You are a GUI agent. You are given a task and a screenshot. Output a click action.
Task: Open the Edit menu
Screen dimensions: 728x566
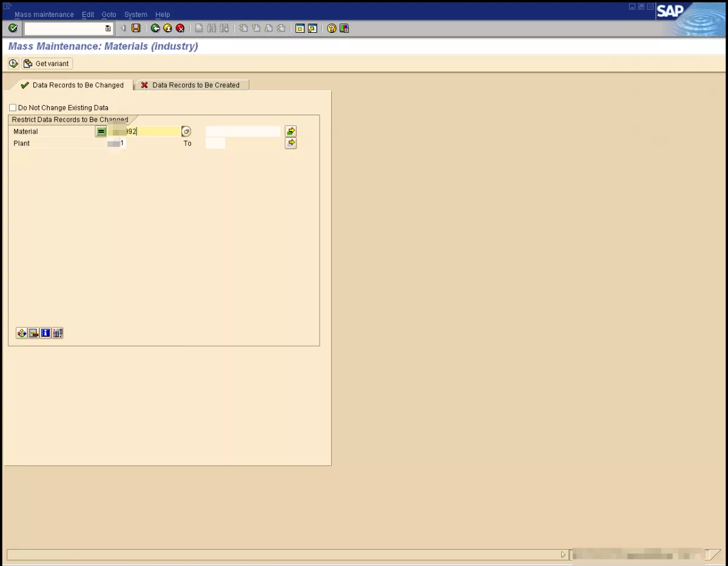88,15
